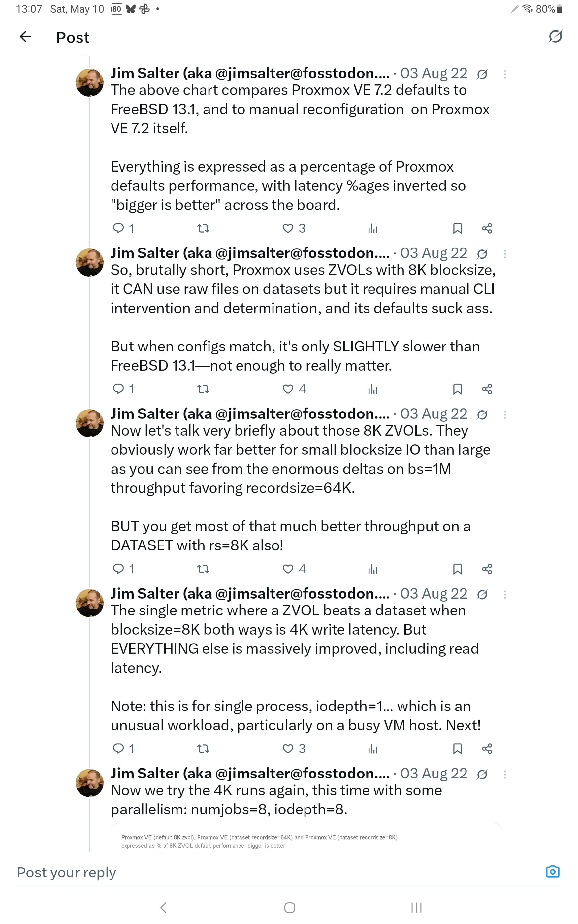Open more options on the first post
Viewport: 578px width, 924px height.
click(505, 74)
